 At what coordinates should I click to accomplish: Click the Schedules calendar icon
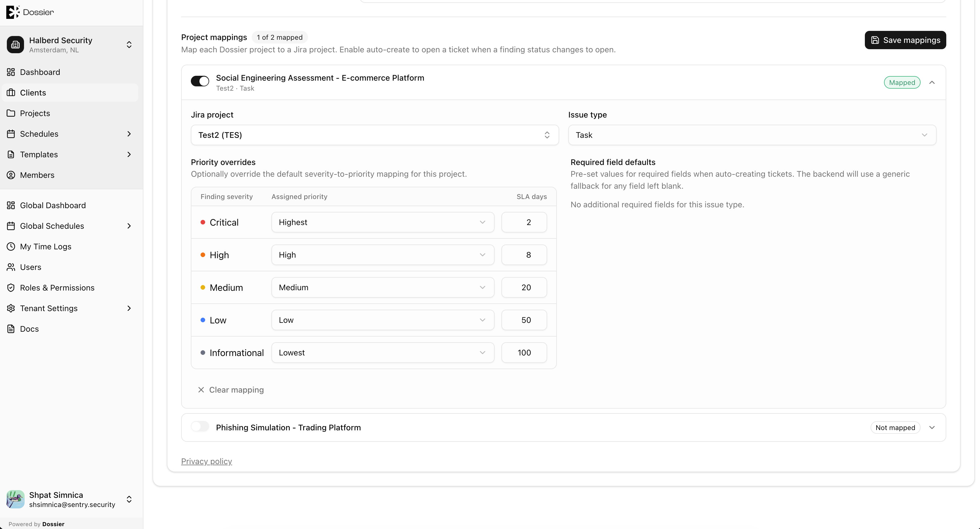tap(11, 134)
